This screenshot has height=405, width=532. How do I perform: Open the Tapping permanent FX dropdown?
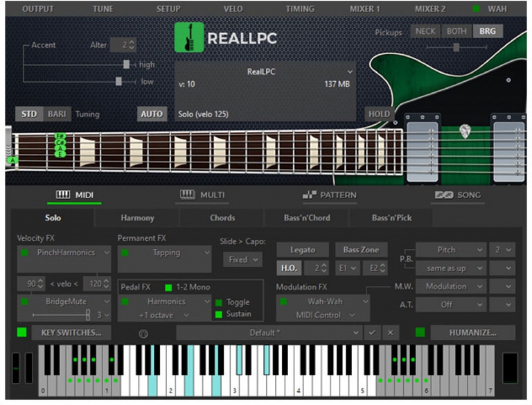click(164, 253)
